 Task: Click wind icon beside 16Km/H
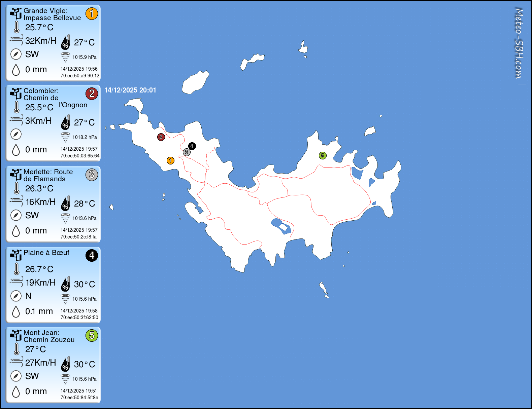[16, 201]
